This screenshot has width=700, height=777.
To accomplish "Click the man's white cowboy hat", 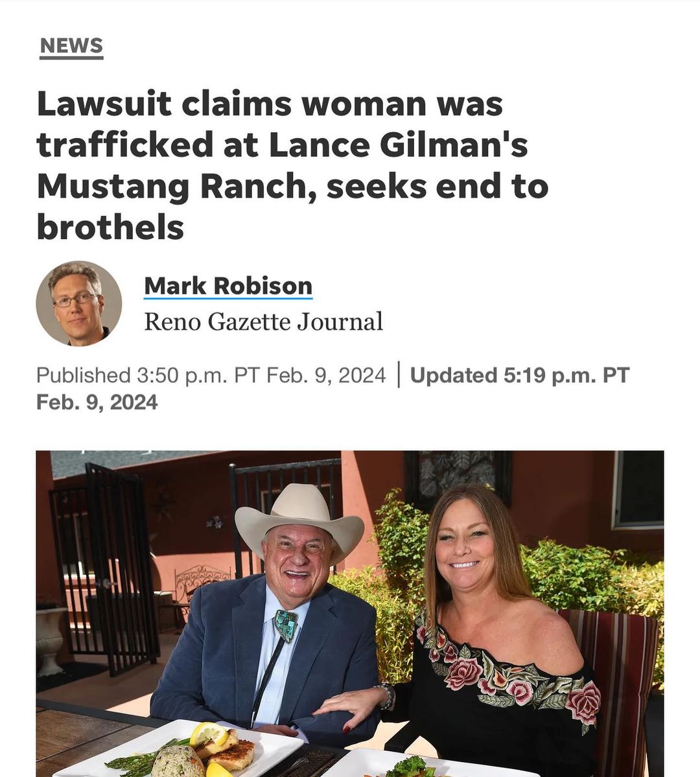I will pyautogui.click(x=299, y=521).
